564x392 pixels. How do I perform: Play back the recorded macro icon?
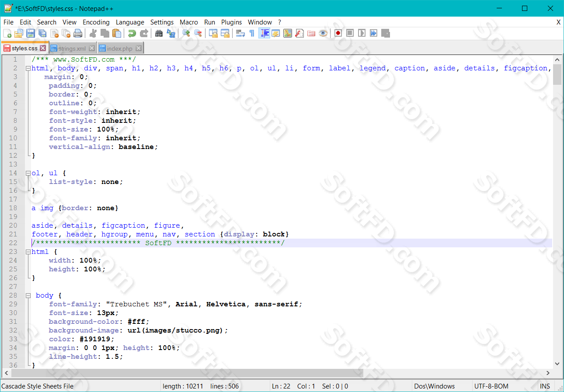362,33
